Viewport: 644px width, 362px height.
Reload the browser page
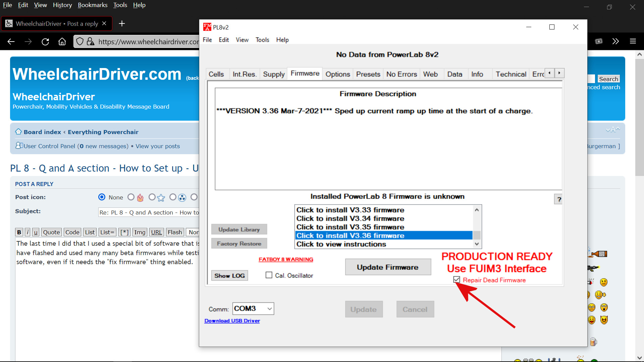click(45, 42)
